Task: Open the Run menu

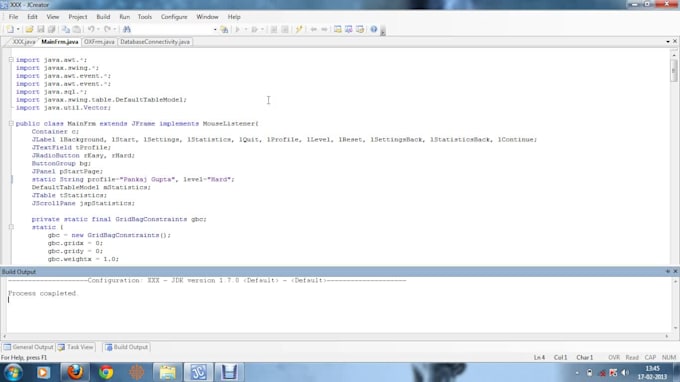Action: [124, 17]
